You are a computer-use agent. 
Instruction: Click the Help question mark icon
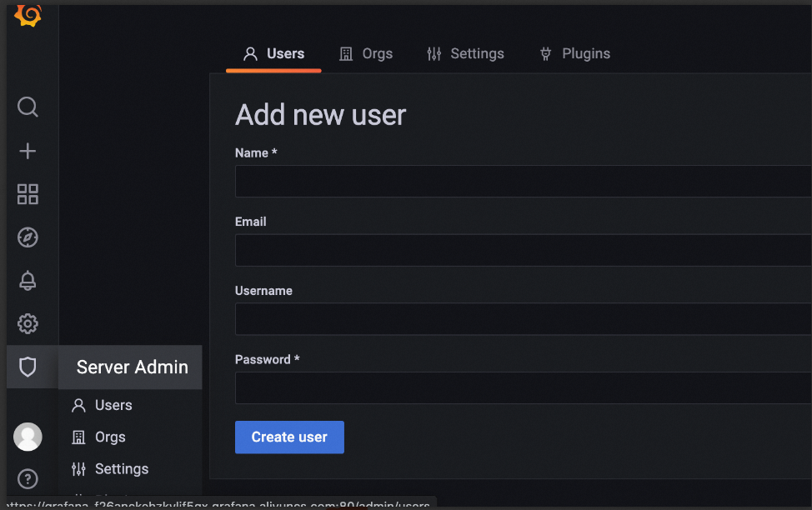28,479
